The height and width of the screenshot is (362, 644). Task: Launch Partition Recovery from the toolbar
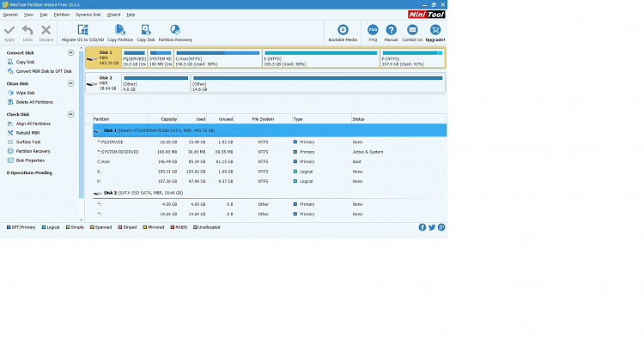[x=175, y=30]
